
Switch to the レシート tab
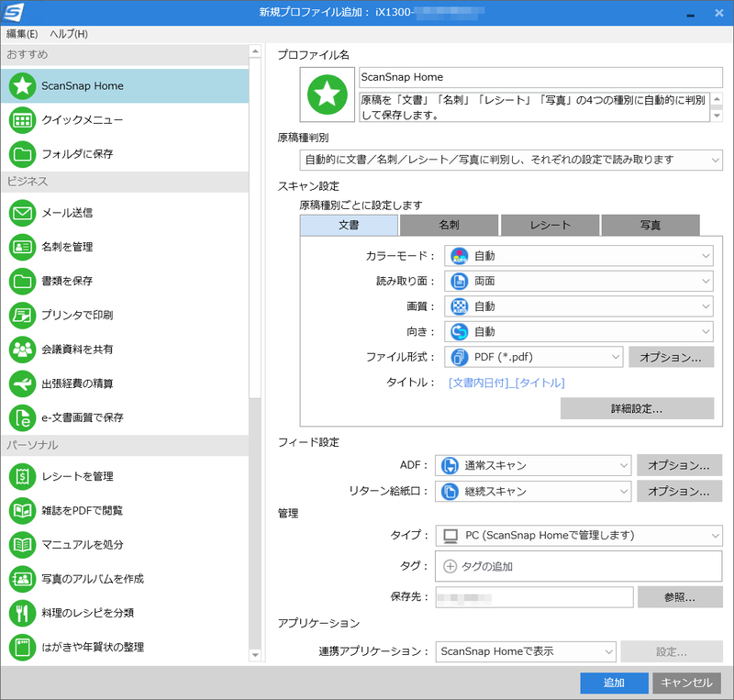(550, 225)
